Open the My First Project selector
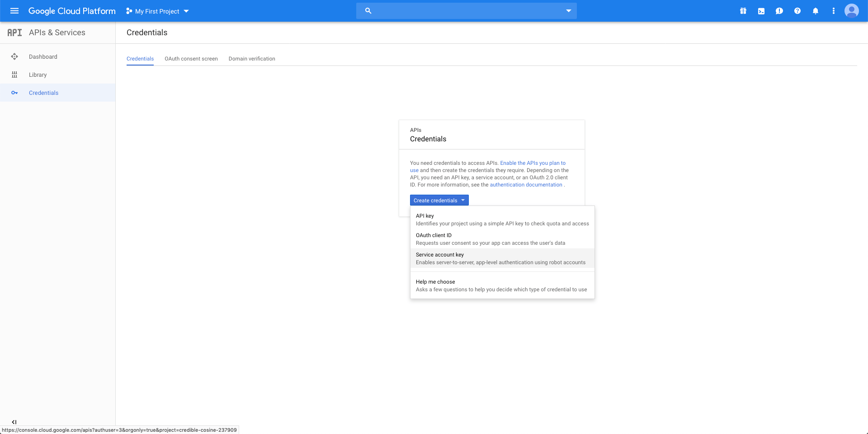 (x=157, y=11)
